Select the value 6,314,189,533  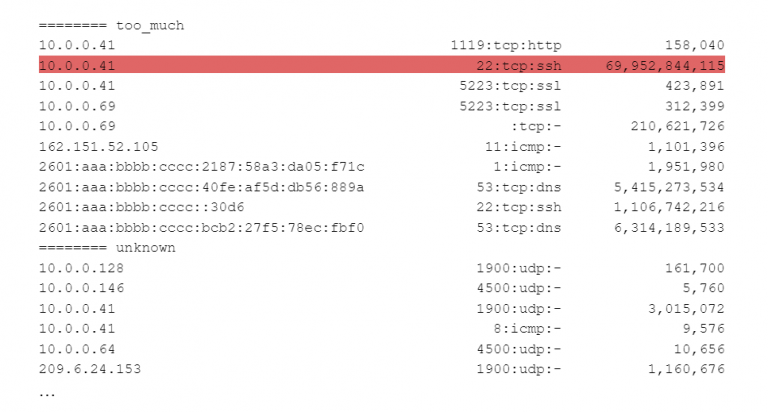(669, 228)
